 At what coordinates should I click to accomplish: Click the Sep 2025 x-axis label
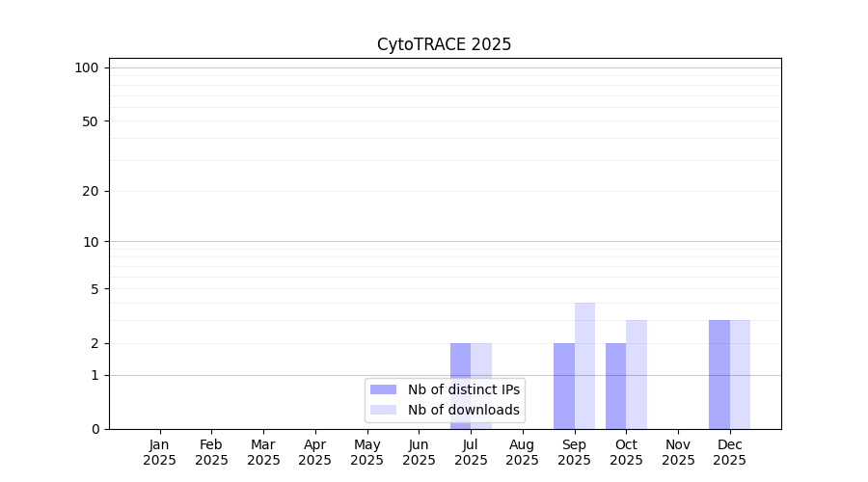point(575,453)
